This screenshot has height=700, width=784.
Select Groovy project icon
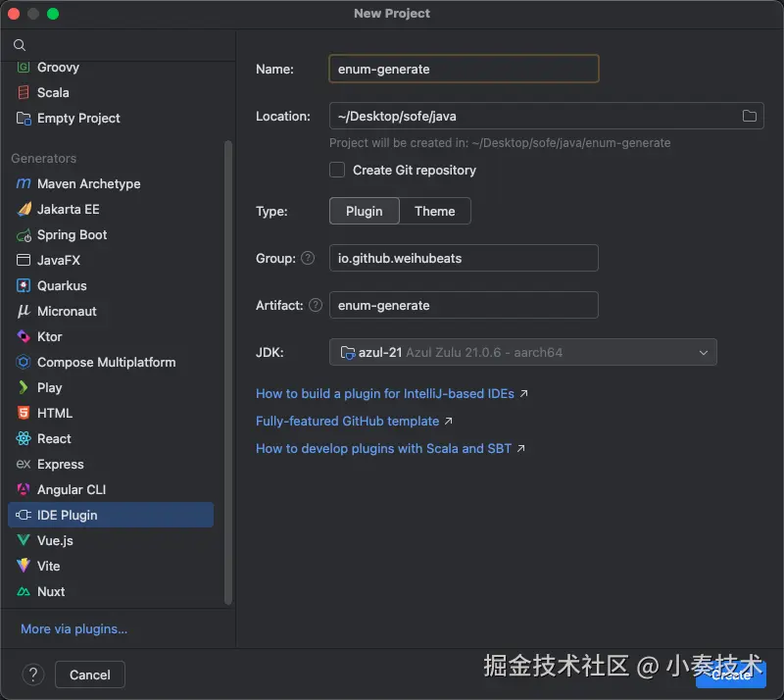(23, 67)
